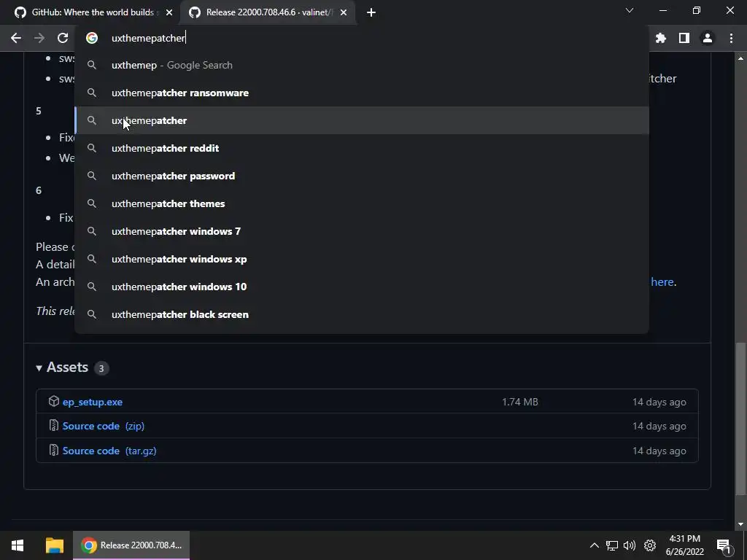Click the '1.74 MB' size text for ep_setup.exe
The width and height of the screenshot is (747, 560).
pos(519,402)
